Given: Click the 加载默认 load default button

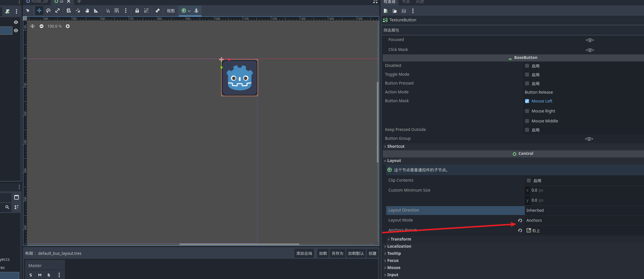Looking at the screenshot, I should click(356, 253).
